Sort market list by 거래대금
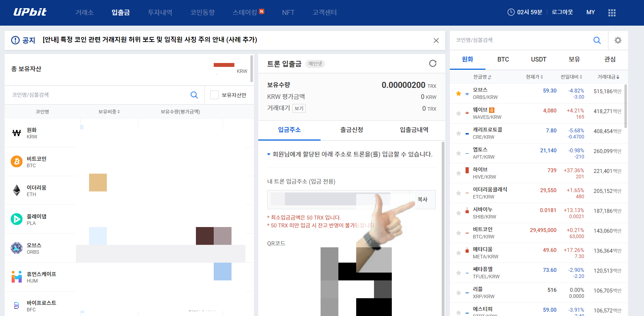Viewport: 644px width, 316px height. tap(608, 77)
